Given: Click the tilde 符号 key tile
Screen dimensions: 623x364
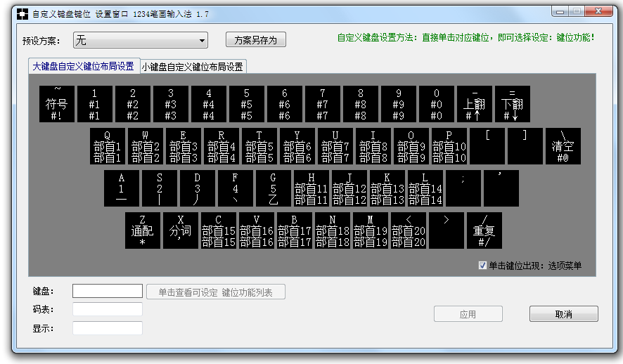Looking at the screenshot, I should 57,104.
